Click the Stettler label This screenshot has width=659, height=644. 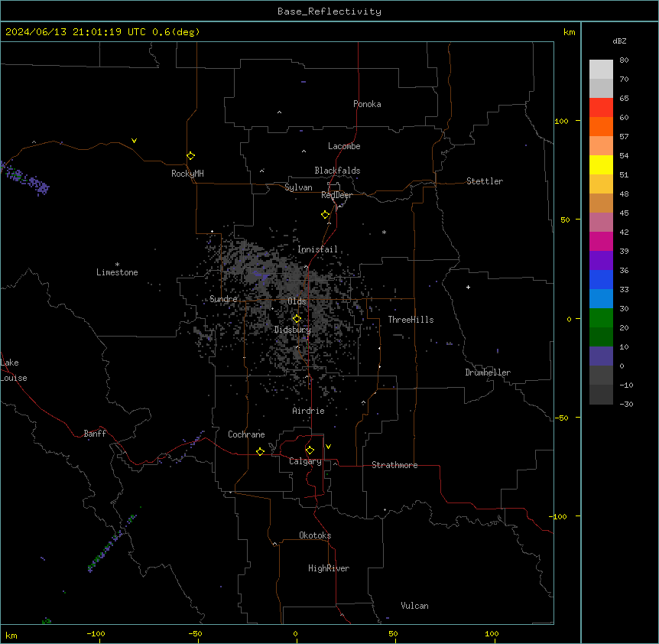pos(485,181)
